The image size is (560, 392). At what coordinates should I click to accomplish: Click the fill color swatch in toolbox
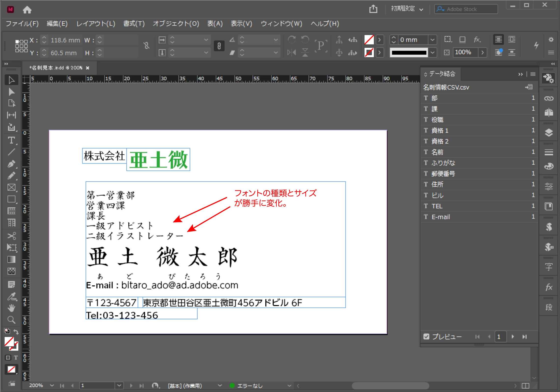pos(9,341)
